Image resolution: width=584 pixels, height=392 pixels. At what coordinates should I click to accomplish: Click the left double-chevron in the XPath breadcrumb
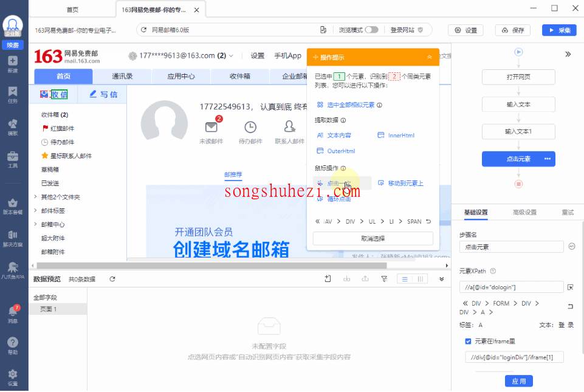(x=465, y=303)
